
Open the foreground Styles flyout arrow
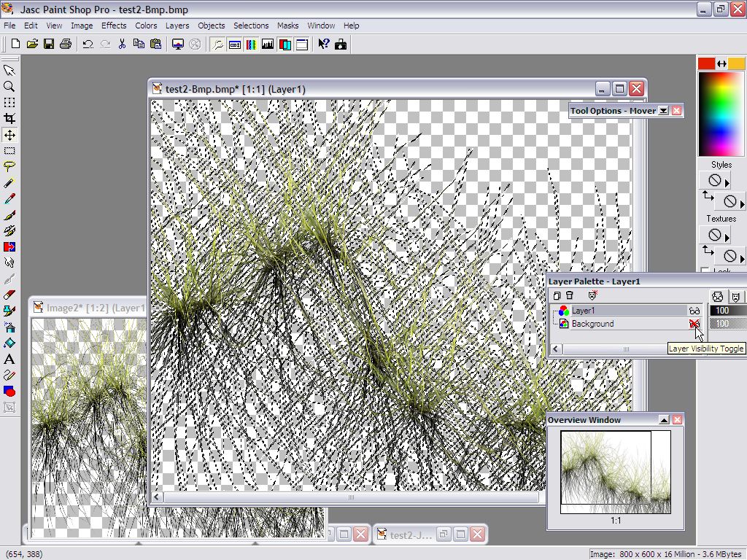click(727, 182)
